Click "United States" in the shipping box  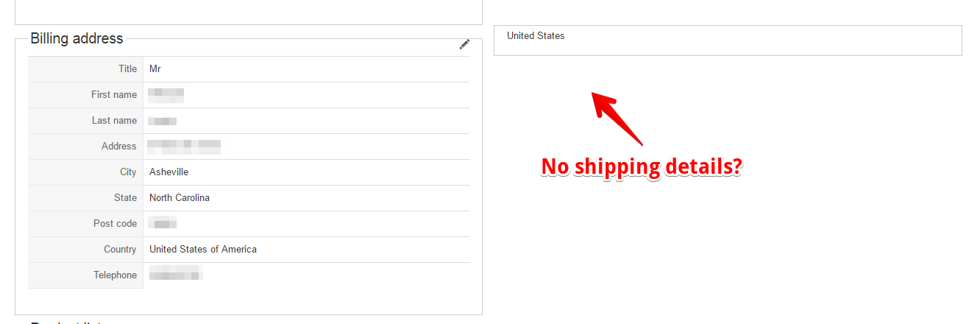coord(536,36)
